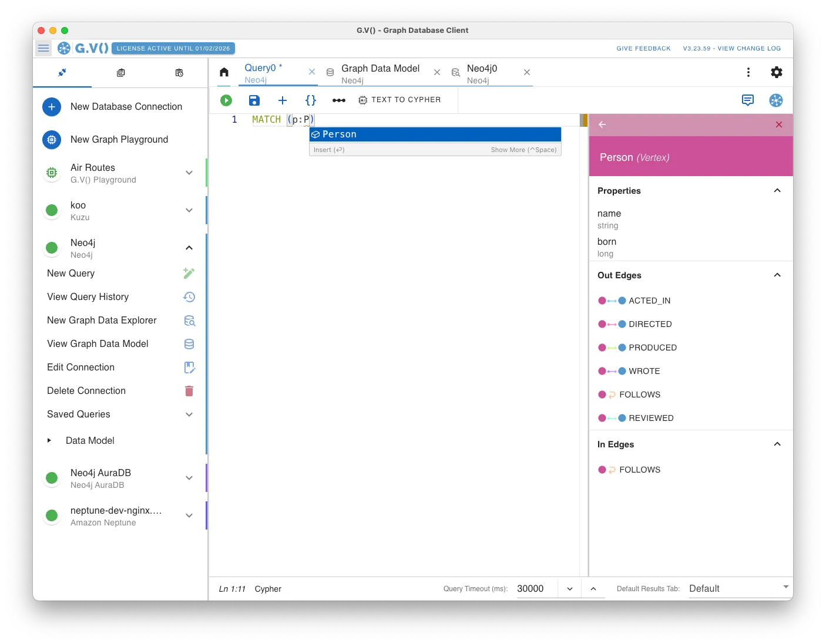Open Text to Cypher assistant
The image size is (826, 644).
[x=399, y=100]
